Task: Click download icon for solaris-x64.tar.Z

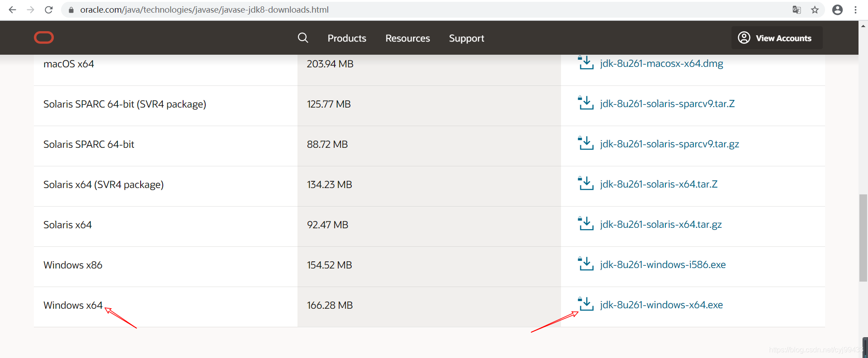Action: (585, 183)
